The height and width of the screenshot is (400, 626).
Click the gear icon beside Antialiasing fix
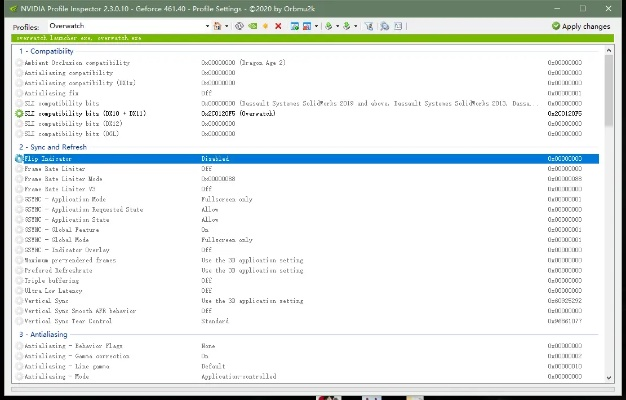coord(19,93)
